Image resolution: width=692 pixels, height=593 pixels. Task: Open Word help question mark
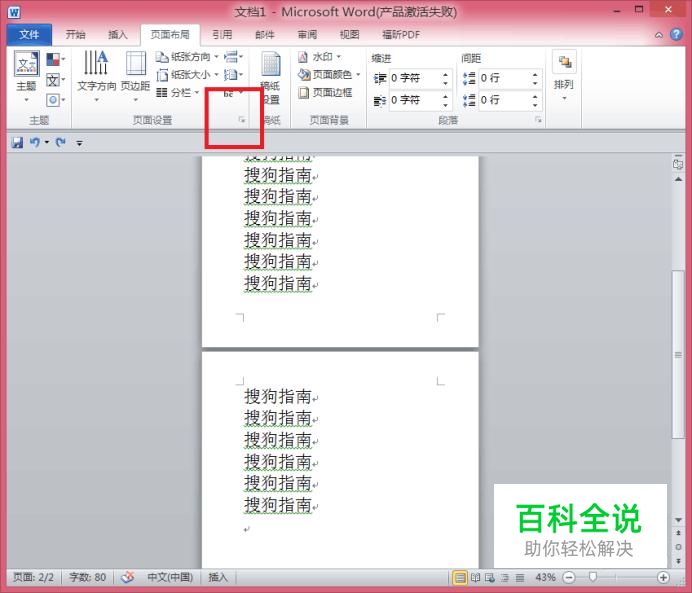pos(676,34)
